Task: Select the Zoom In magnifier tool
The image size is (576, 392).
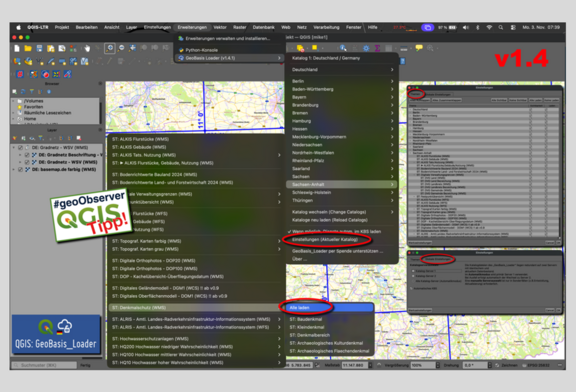Action: [x=109, y=48]
